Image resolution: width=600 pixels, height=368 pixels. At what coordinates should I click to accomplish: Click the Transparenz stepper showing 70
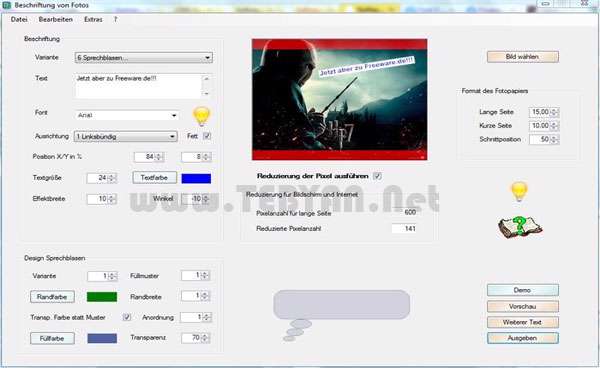pyautogui.click(x=196, y=338)
